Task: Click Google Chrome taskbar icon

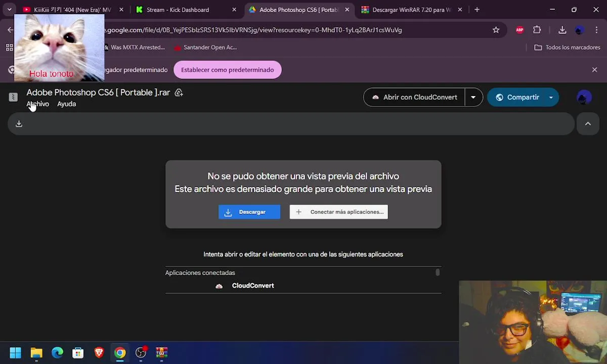Action: click(x=120, y=352)
